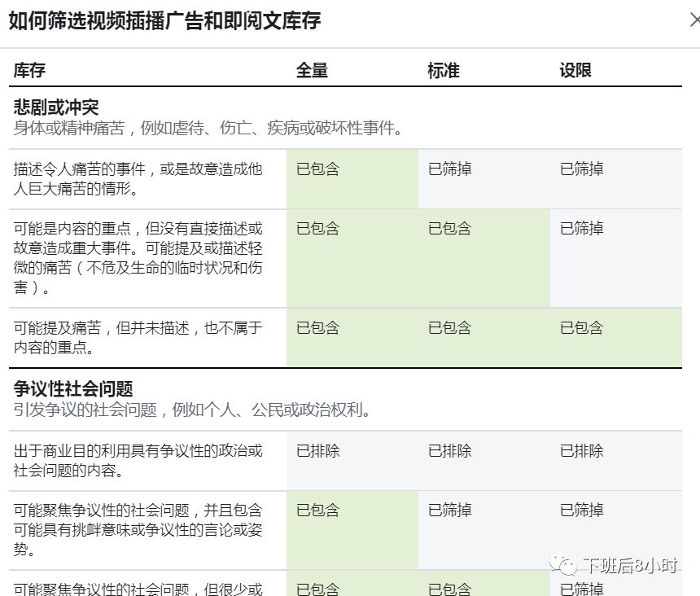Click the 悲剧或冲突 section heading
Image resolution: width=700 pixels, height=596 pixels.
[x=56, y=107]
